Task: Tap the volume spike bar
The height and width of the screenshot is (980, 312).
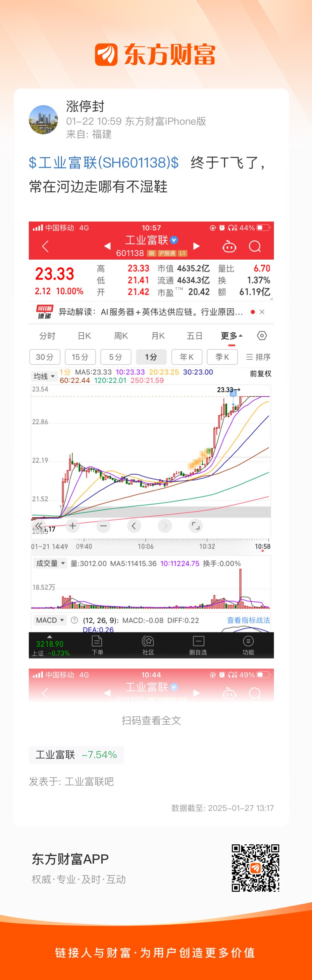Action: coord(240,589)
